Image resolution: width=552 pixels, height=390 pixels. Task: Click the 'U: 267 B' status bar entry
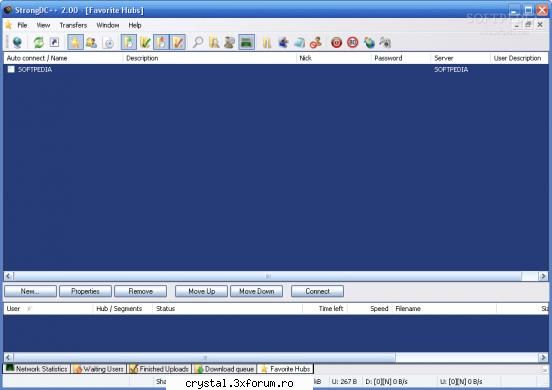344,381
